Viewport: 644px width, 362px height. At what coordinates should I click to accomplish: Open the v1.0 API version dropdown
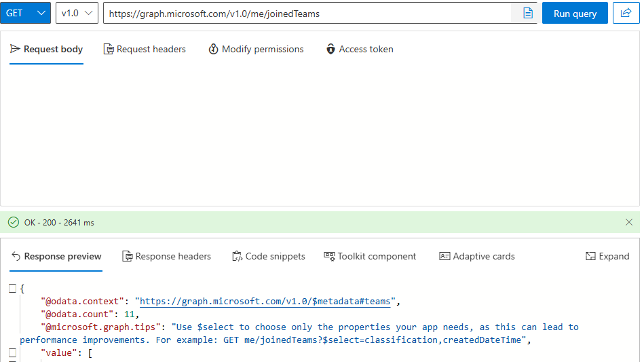pos(77,13)
